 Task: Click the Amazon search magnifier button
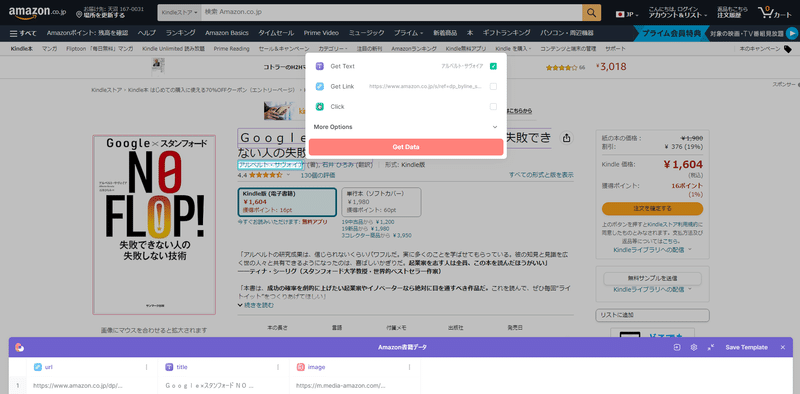coord(591,12)
